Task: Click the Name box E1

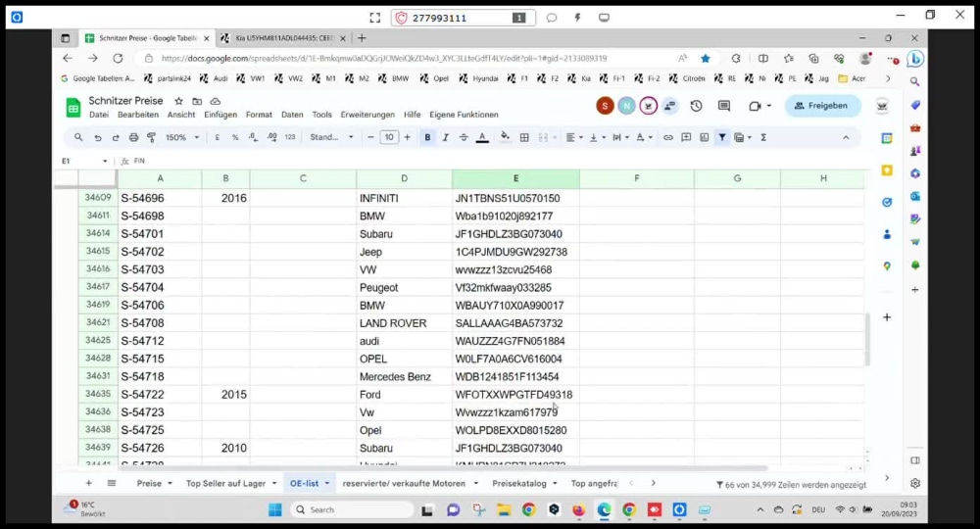Action: [x=84, y=161]
